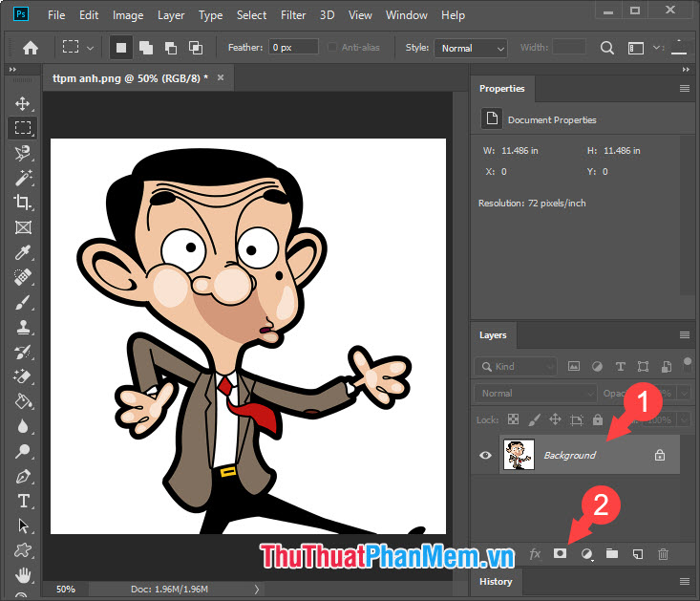
Task: Open the Style dropdown showing Normal
Action: point(471,48)
